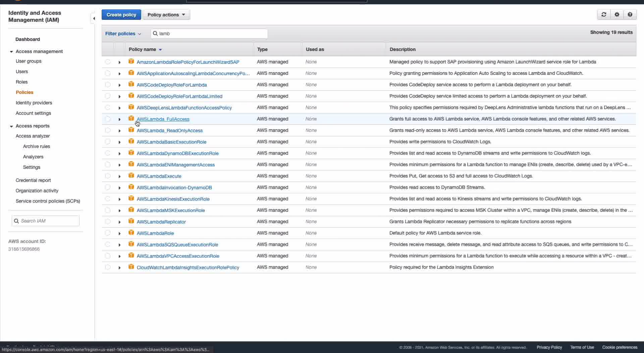Open Cookie preferences in the footer
644x353 pixels.
click(620, 347)
